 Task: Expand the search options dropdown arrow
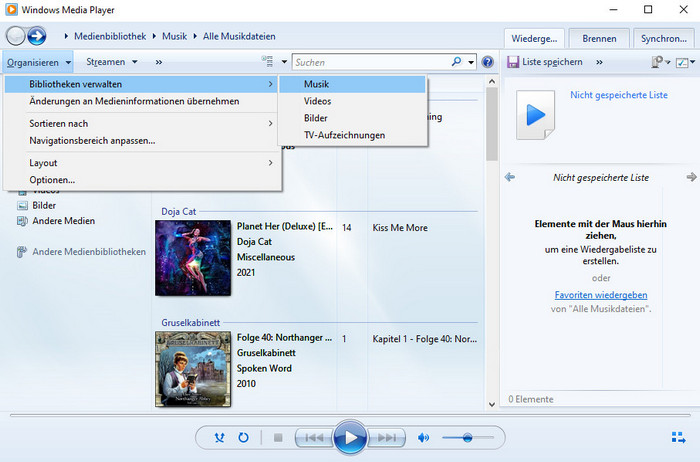[471, 62]
